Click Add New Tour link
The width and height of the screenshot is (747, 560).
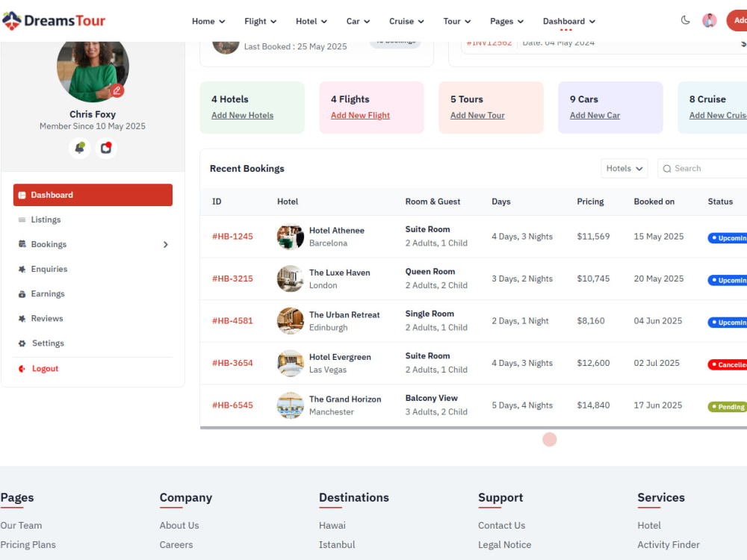(x=477, y=115)
